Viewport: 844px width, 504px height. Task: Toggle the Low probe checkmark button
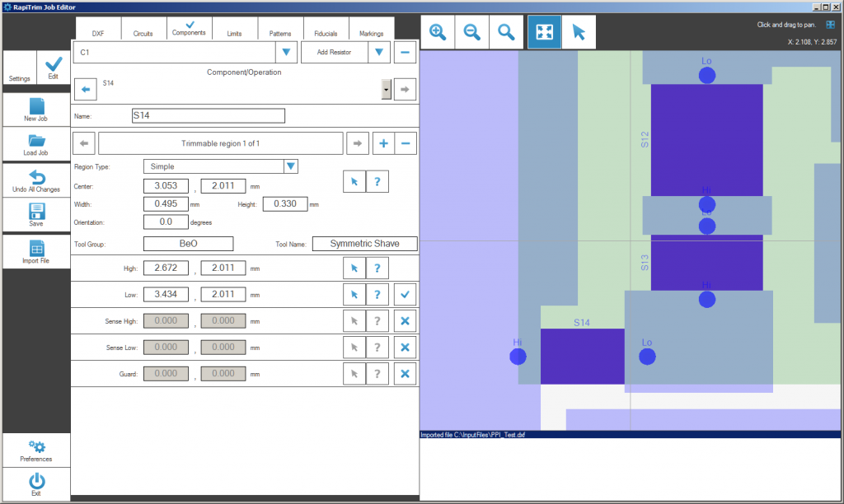[x=404, y=294]
